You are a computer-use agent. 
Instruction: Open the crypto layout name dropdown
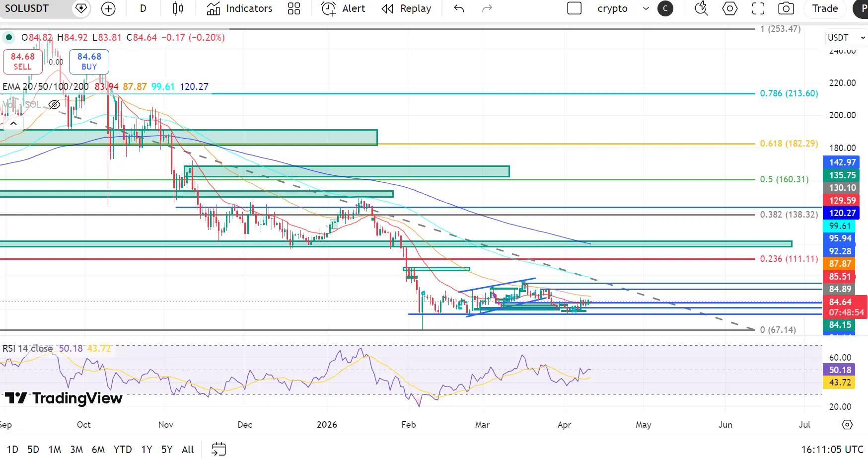pos(612,8)
